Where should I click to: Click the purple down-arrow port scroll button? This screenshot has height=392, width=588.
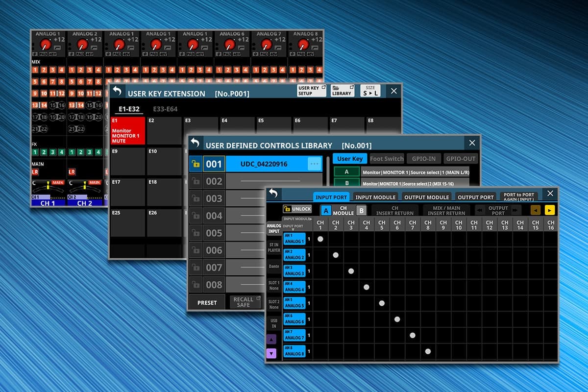point(271,353)
